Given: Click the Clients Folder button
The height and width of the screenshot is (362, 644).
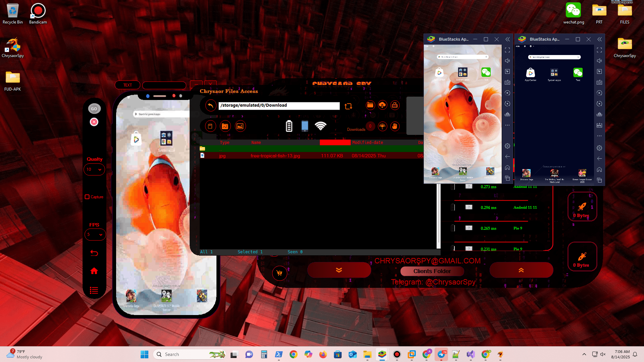Looking at the screenshot, I should coord(432,271).
